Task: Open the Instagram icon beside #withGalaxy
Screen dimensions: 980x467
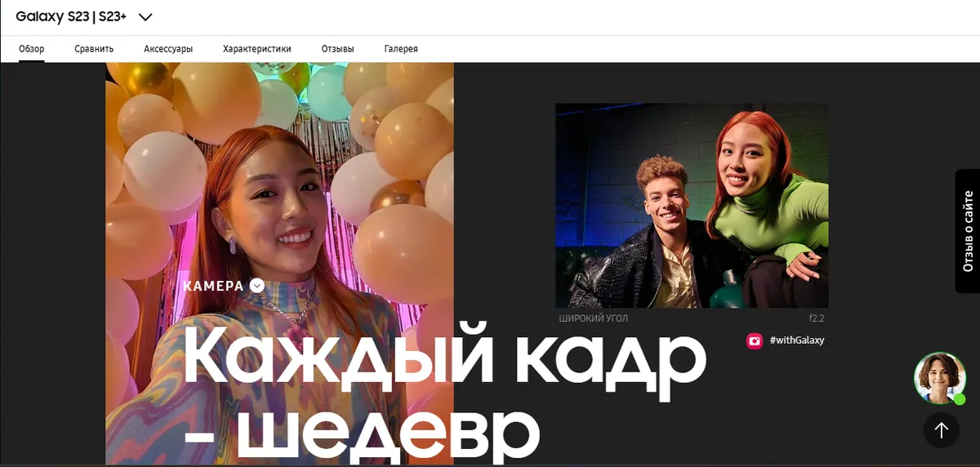Action: click(755, 340)
